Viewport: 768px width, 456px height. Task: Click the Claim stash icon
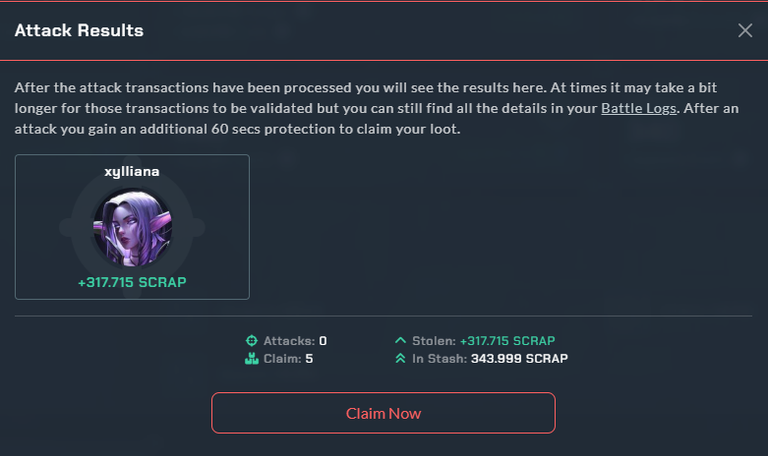pos(251,359)
